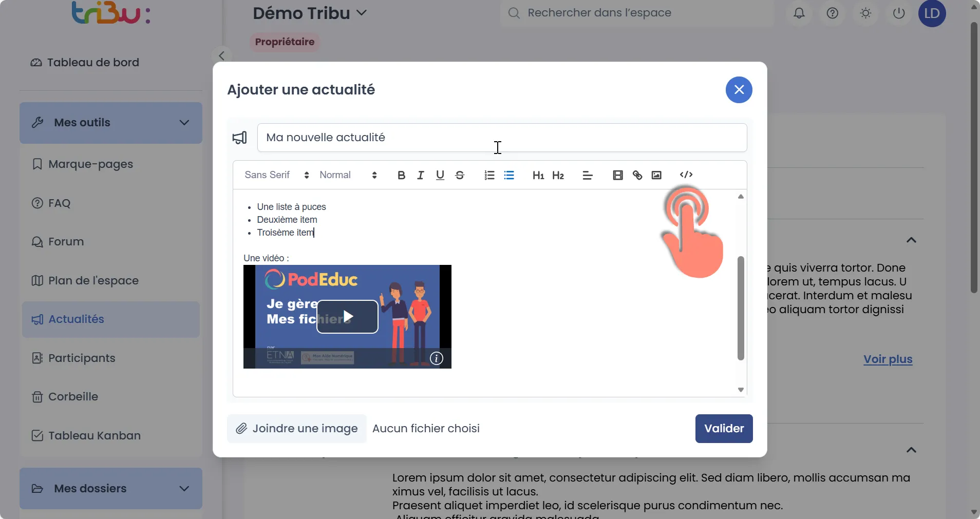Open the Sans Serif font dropdown
980x519 pixels.
(x=277, y=175)
